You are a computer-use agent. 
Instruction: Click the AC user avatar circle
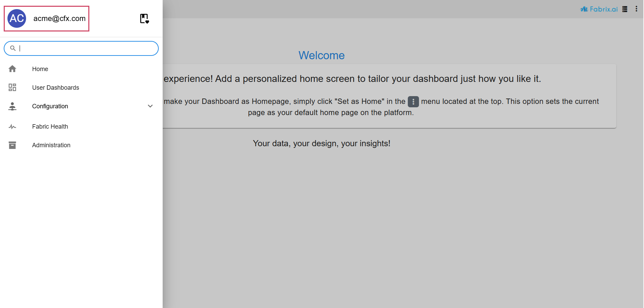(17, 19)
